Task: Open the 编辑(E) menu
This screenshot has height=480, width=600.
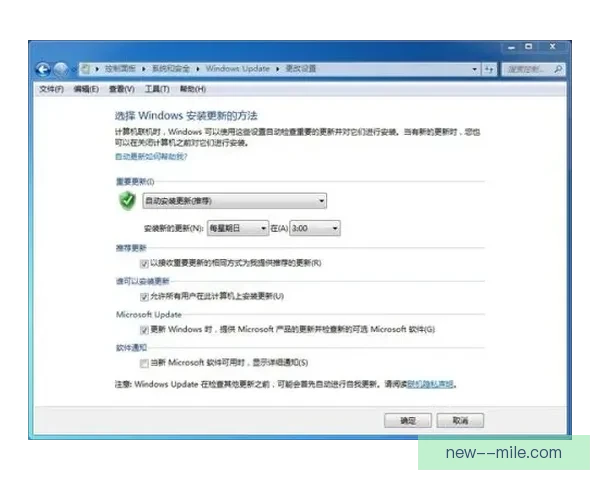Action: pos(86,89)
